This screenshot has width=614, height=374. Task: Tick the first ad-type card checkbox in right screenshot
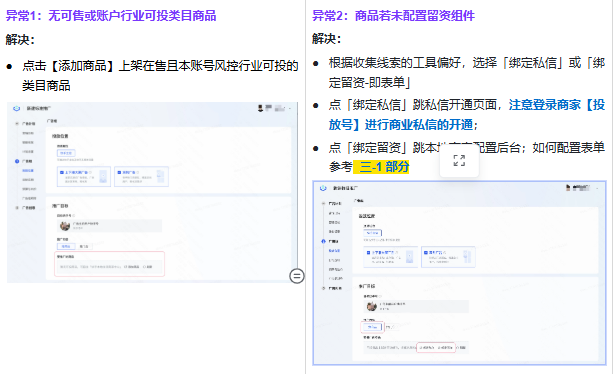click(368, 253)
